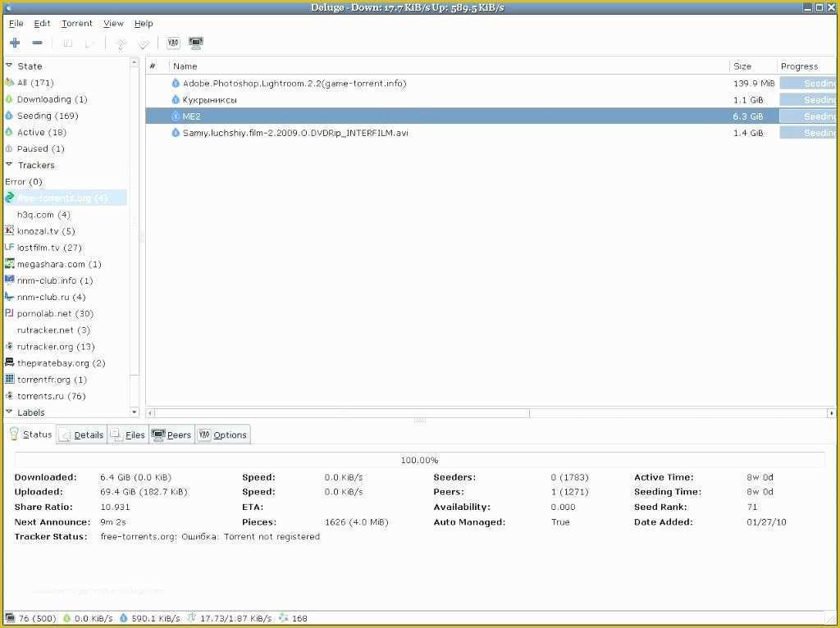
Task: Collapse the Labels section triangle
Action: 9,412
